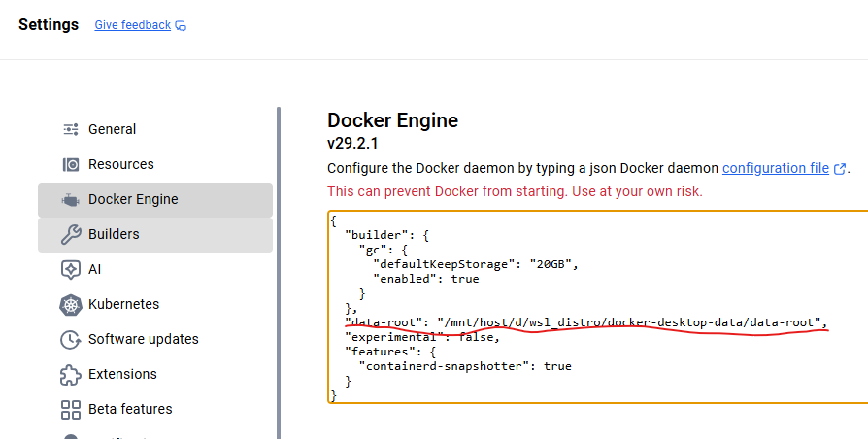The width and height of the screenshot is (868, 439).
Task: Click the Kubernetes helm wheel icon
Action: tap(70, 304)
